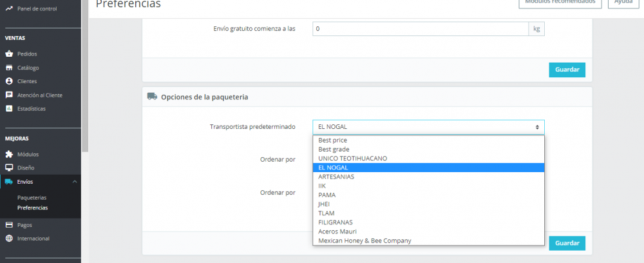Open Diseño menu item
Screen dimensions: 644x263
click(26, 168)
